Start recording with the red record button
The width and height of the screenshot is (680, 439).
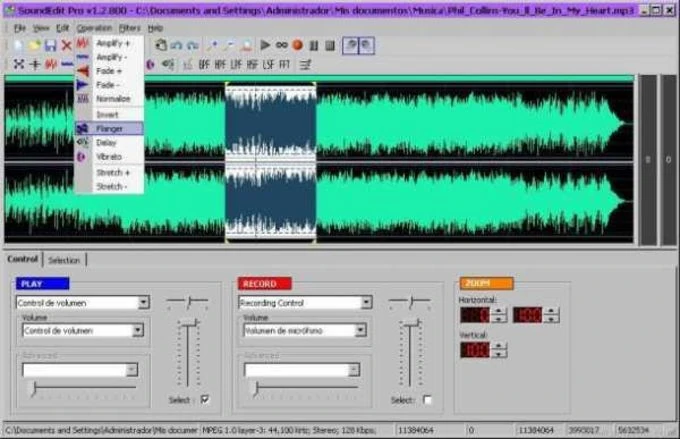(298, 45)
